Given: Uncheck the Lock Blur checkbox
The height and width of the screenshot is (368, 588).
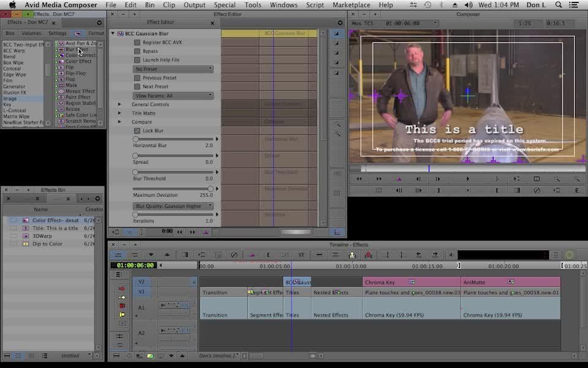Looking at the screenshot, I should (137, 131).
